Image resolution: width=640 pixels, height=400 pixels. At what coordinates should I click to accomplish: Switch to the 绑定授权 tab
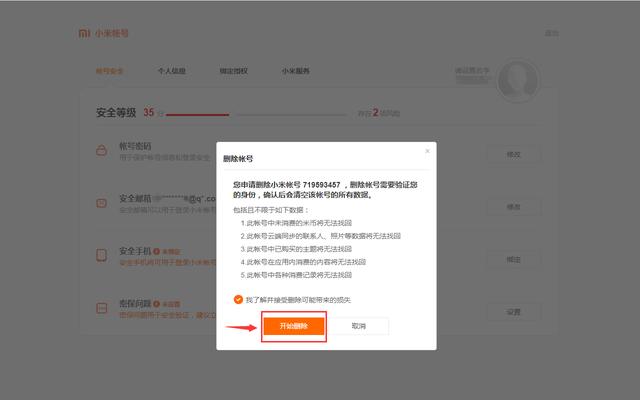(x=233, y=71)
